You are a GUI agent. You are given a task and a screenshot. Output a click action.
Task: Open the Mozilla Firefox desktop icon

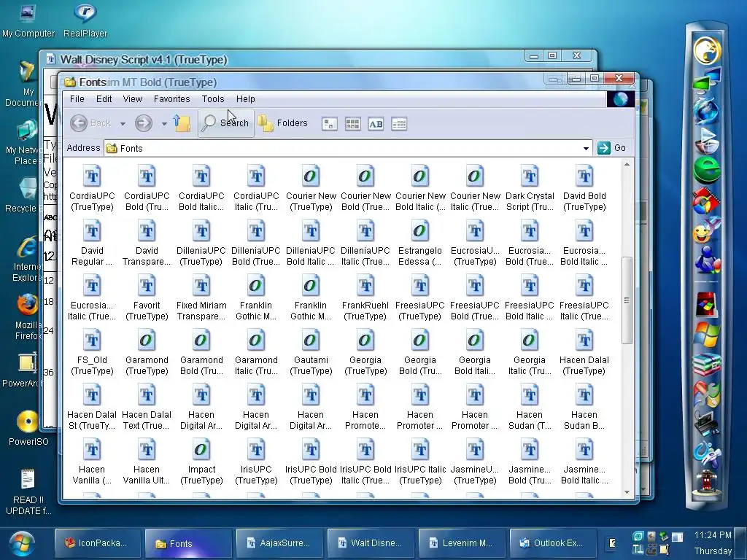pyautogui.click(x=28, y=316)
